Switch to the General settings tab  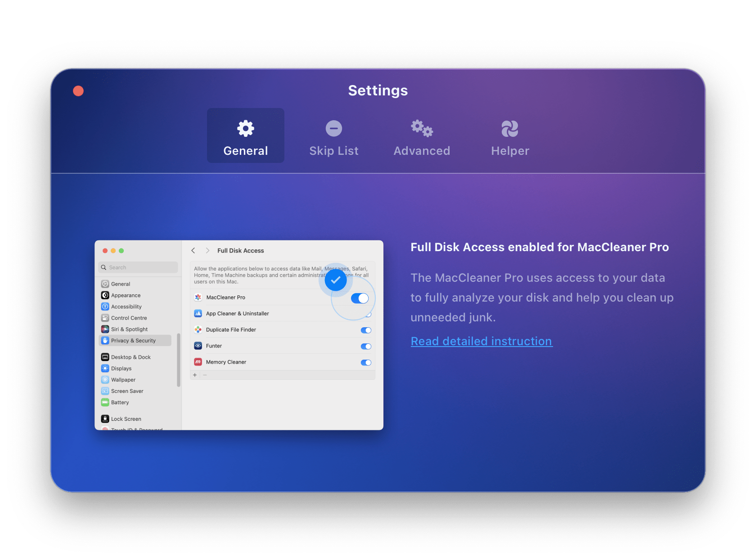246,135
